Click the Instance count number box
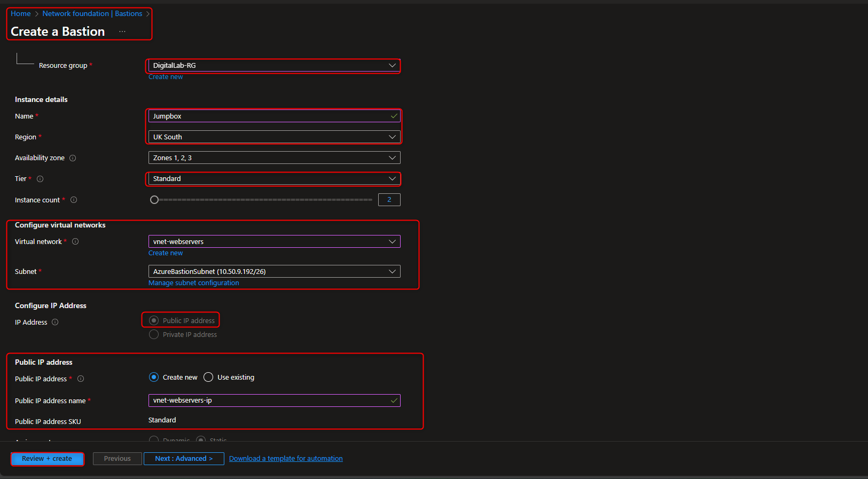 389,200
